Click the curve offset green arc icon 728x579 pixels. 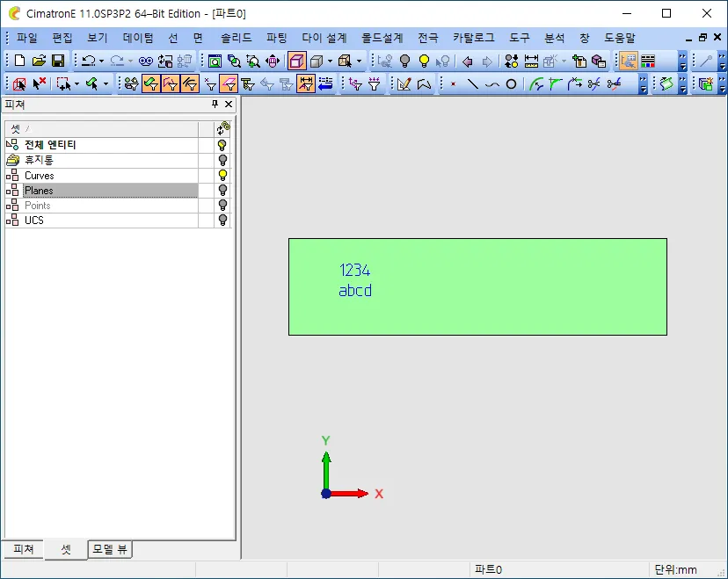[536, 84]
